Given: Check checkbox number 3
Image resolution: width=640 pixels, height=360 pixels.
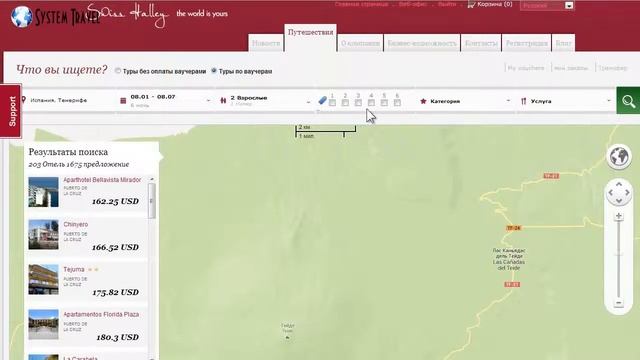Looking at the screenshot, I should (358, 103).
